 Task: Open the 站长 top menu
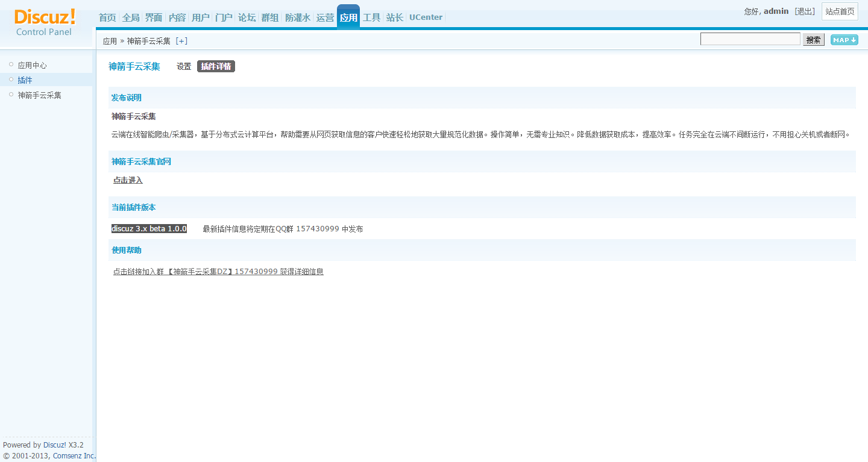[x=395, y=17]
